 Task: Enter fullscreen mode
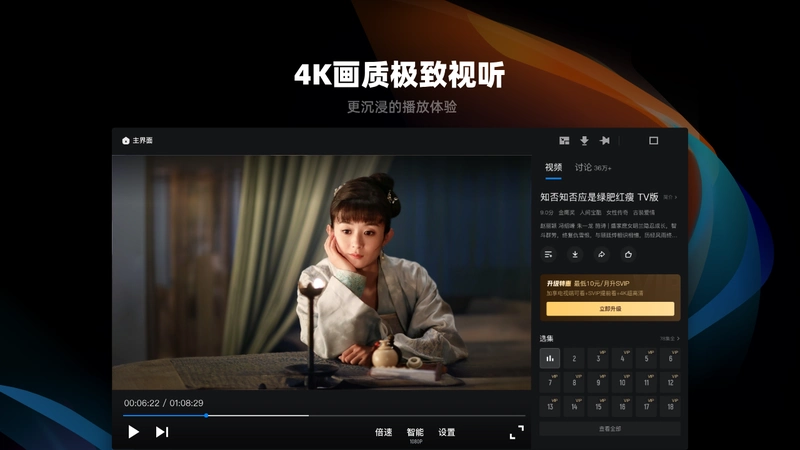pos(516,432)
